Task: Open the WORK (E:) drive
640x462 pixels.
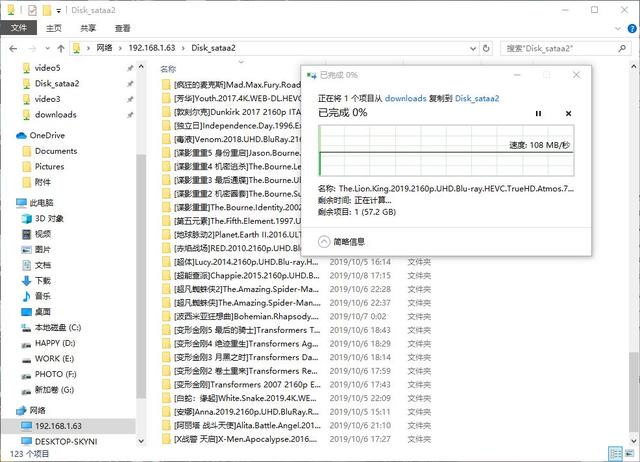Action: coord(54,358)
